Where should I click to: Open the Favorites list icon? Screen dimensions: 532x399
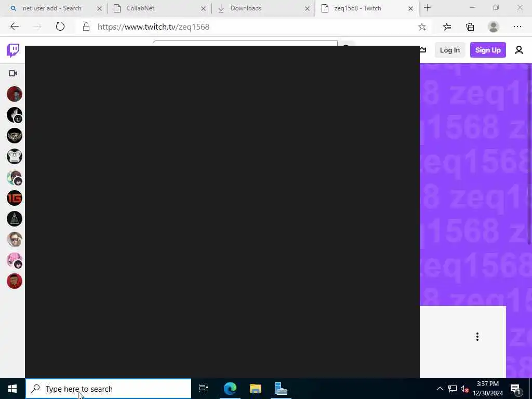click(447, 27)
